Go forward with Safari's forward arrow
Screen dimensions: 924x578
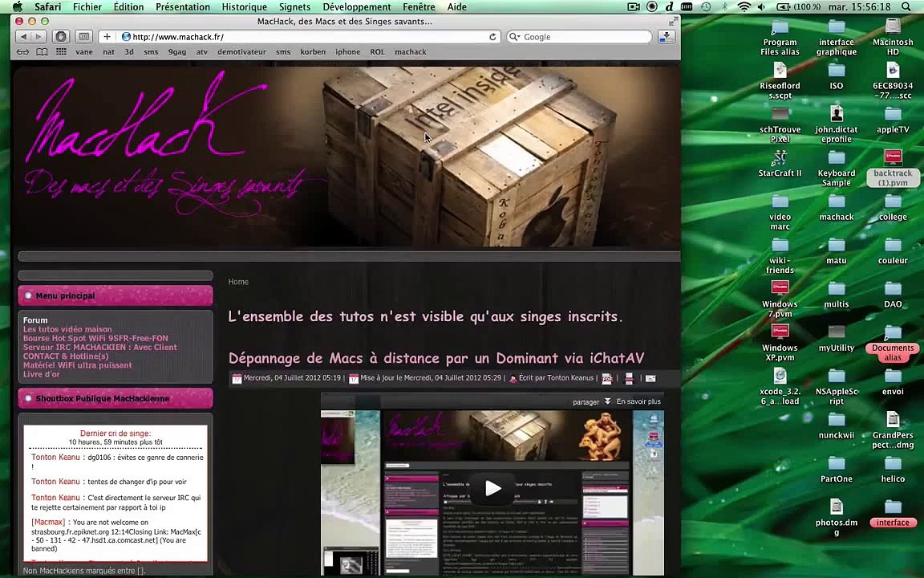[x=38, y=37]
